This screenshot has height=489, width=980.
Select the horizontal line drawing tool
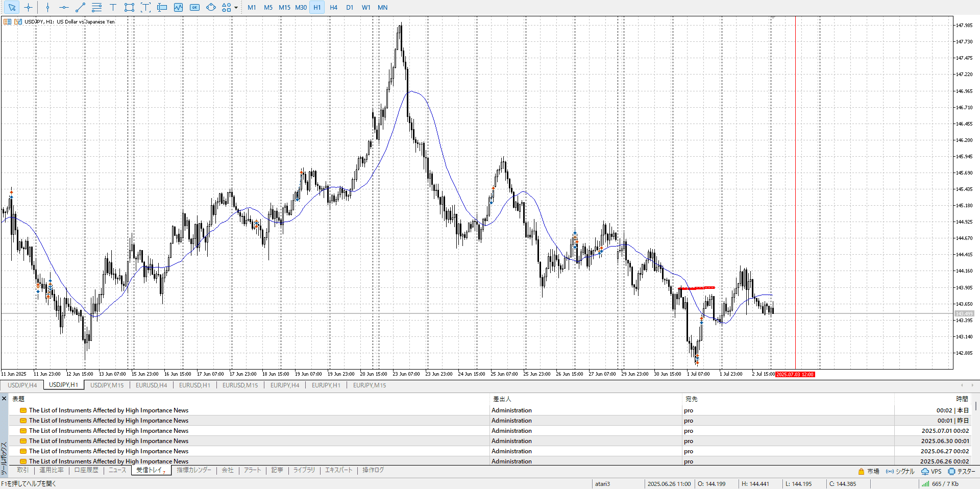(64, 8)
